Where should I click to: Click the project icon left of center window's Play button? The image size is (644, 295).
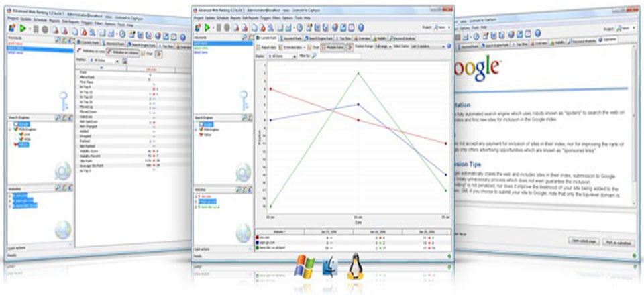coord(198,27)
